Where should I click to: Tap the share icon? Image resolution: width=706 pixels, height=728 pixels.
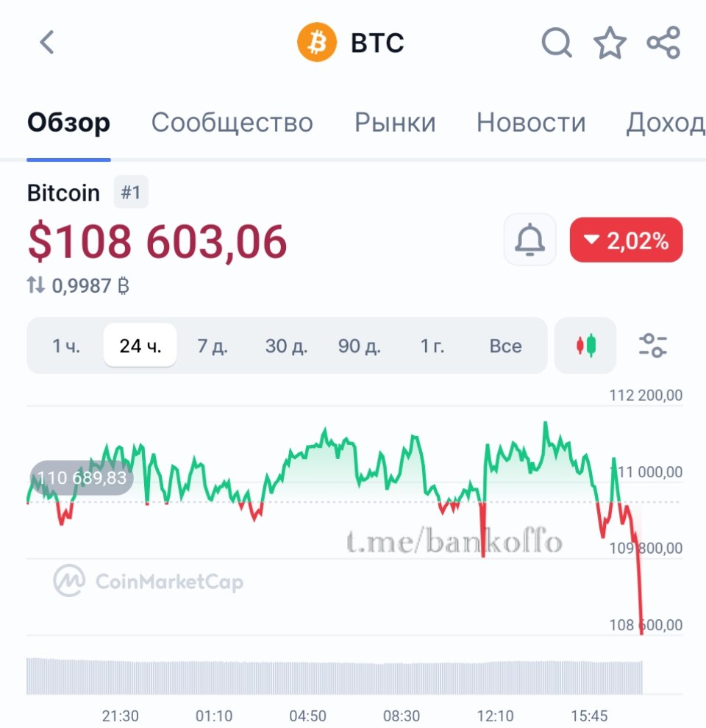point(663,43)
